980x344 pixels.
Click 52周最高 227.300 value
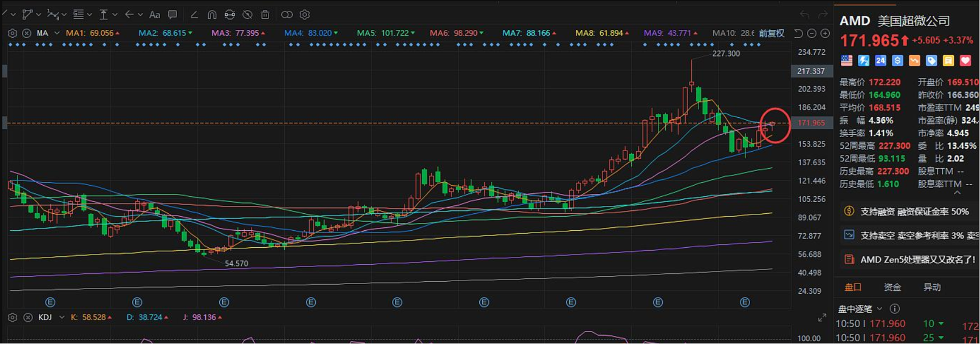pyautogui.click(x=894, y=146)
